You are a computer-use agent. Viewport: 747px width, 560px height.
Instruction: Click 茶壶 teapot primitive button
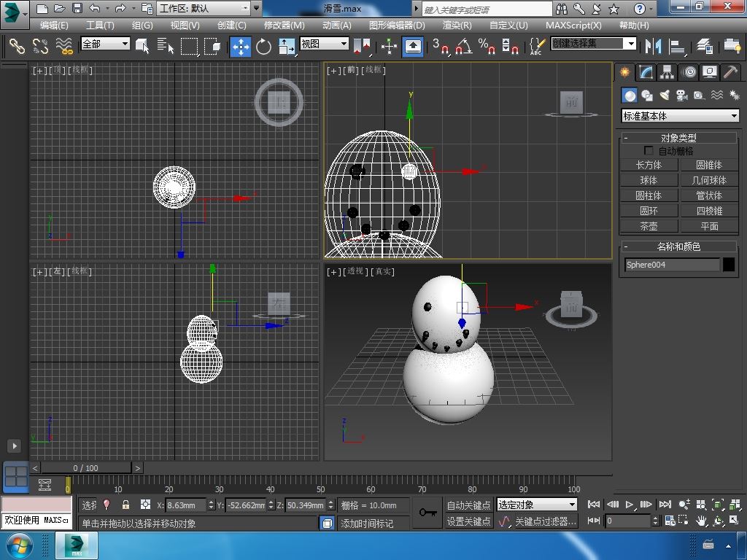[649, 226]
